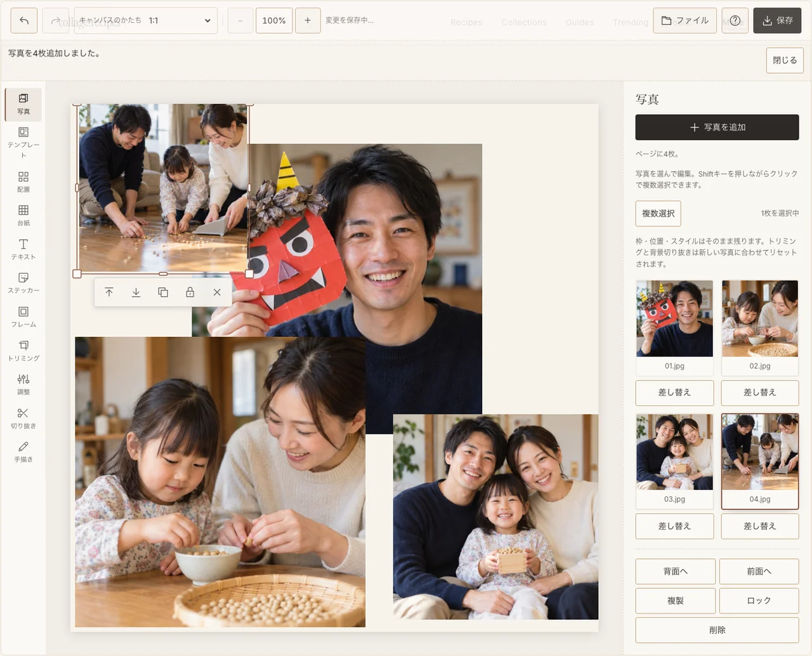Duplicate photo using floating toolbar icon
The height and width of the screenshot is (656, 812).
[x=163, y=292]
